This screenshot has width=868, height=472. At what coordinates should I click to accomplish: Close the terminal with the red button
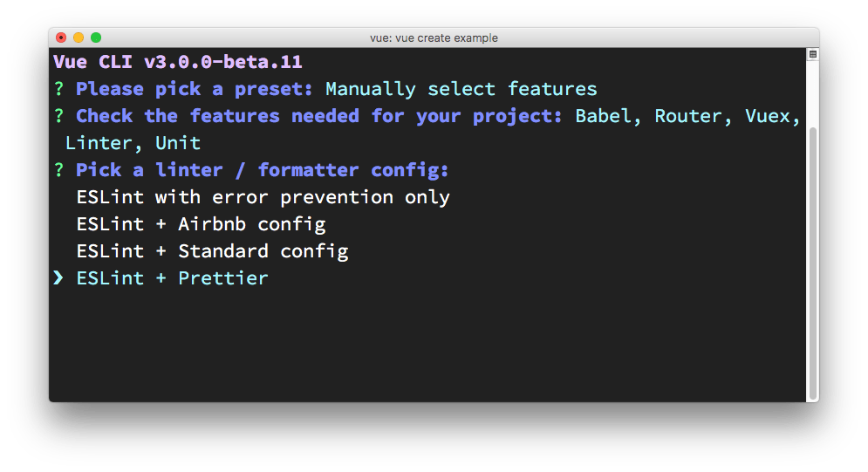(x=61, y=38)
